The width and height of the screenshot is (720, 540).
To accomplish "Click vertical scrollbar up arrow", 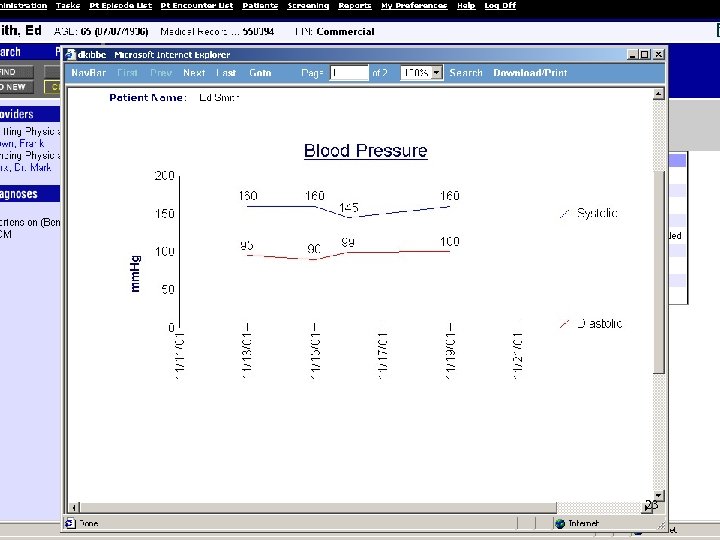I will pyautogui.click(x=658, y=94).
